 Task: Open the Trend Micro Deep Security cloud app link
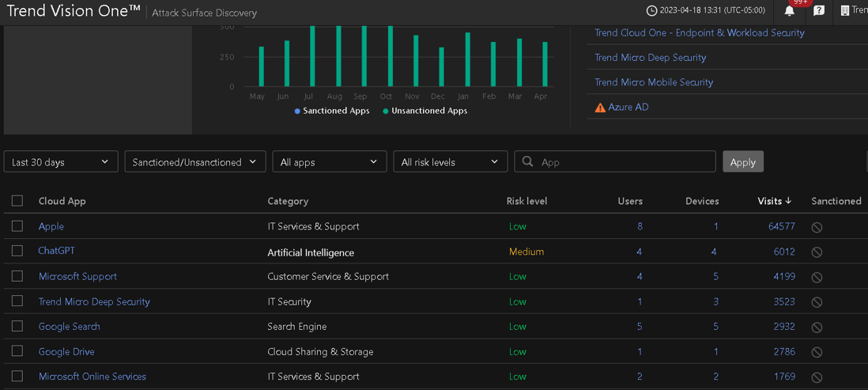[94, 301]
